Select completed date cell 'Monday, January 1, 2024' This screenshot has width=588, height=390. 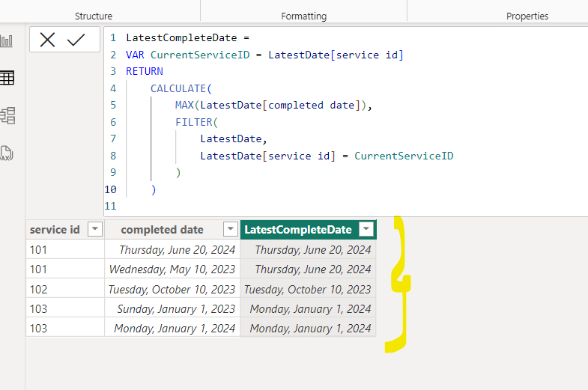pos(172,328)
